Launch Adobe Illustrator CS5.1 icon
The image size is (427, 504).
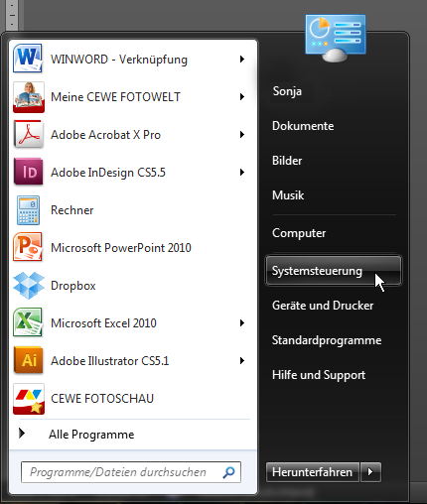point(28,360)
